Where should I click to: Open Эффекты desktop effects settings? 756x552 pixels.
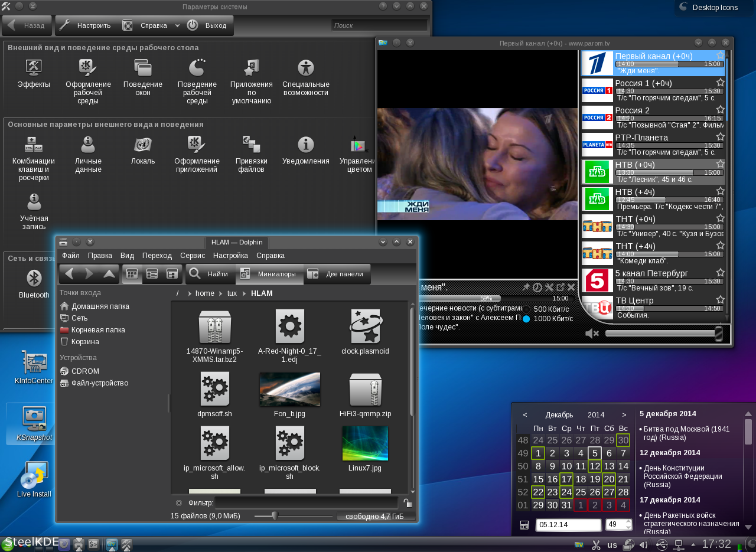(x=34, y=68)
